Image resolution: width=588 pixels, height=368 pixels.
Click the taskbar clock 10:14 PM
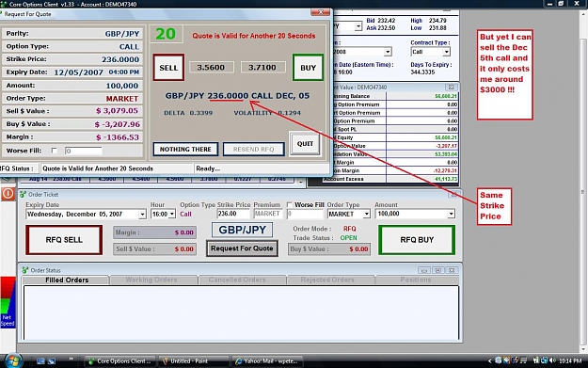point(570,360)
